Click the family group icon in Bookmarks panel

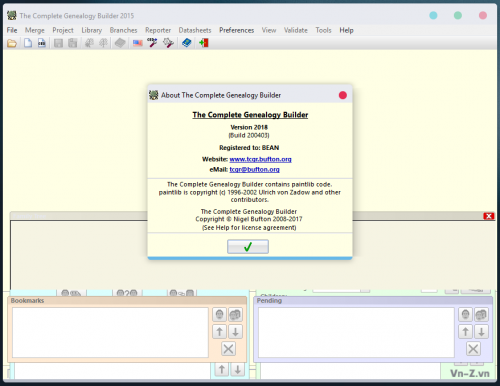(235, 314)
